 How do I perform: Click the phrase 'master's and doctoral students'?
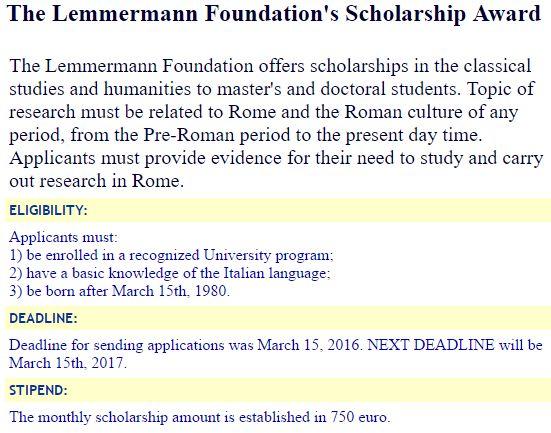click(338, 89)
